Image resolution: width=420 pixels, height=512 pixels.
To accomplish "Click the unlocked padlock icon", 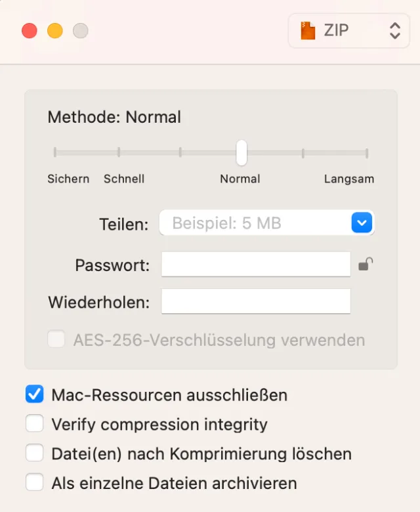I will pyautogui.click(x=366, y=265).
